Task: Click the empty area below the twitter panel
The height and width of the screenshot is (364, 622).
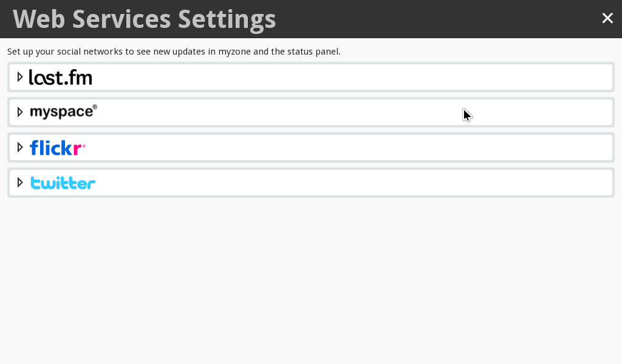Action: tap(311, 280)
